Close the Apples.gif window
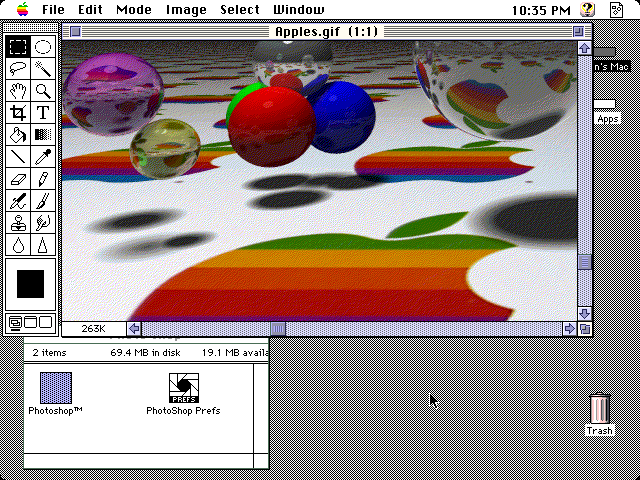This screenshot has height=480, width=640. coord(76,31)
